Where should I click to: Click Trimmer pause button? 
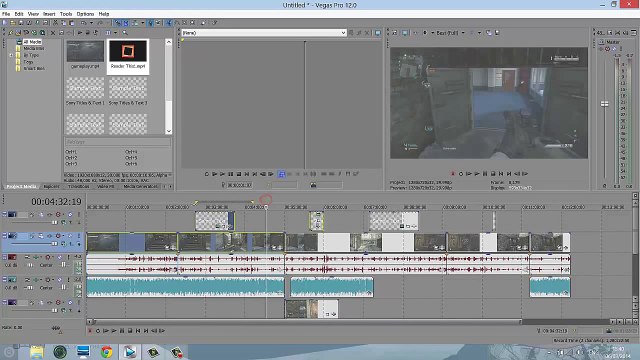(231, 174)
